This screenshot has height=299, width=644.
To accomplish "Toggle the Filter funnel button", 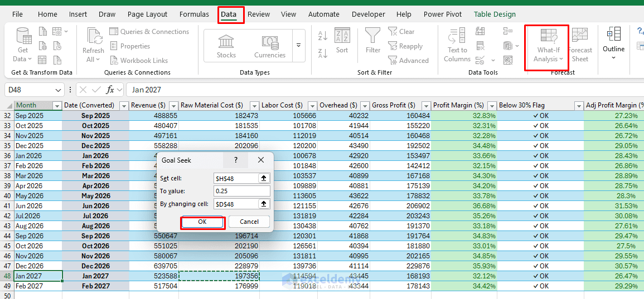I will pyautogui.click(x=373, y=41).
